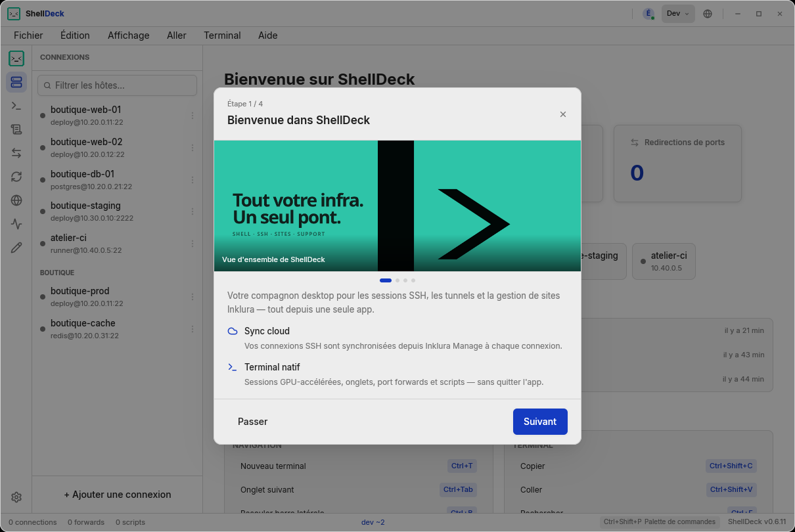This screenshot has width=795, height=532.
Task: Open the ShellDeck logo sidebar icon
Action: (16, 58)
